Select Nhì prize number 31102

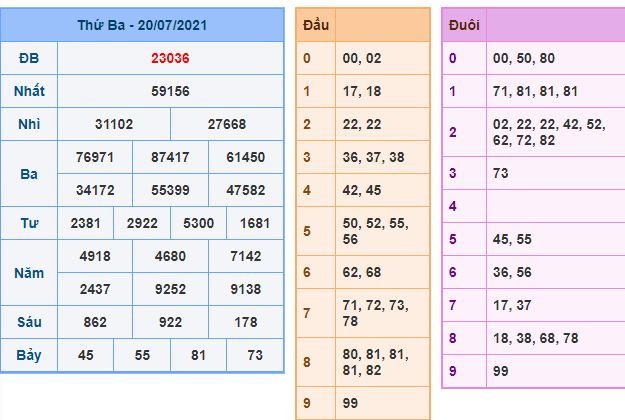coord(114,124)
